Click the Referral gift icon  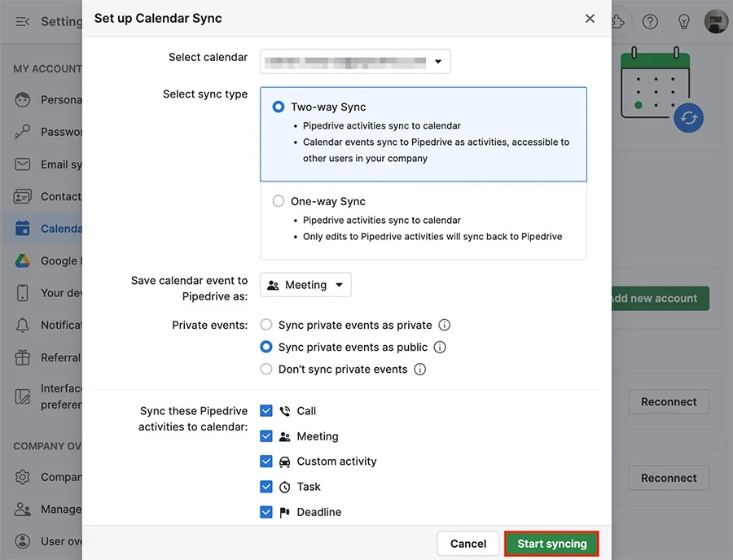pos(23,357)
